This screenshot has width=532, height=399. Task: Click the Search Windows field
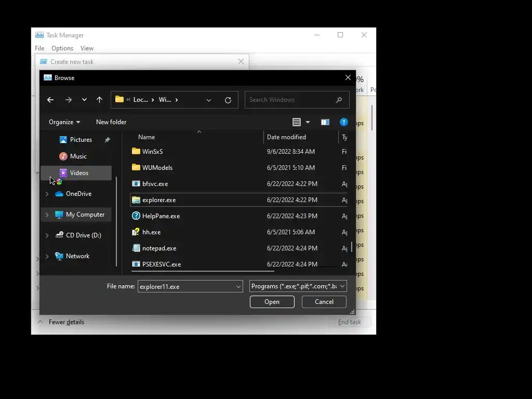297,100
